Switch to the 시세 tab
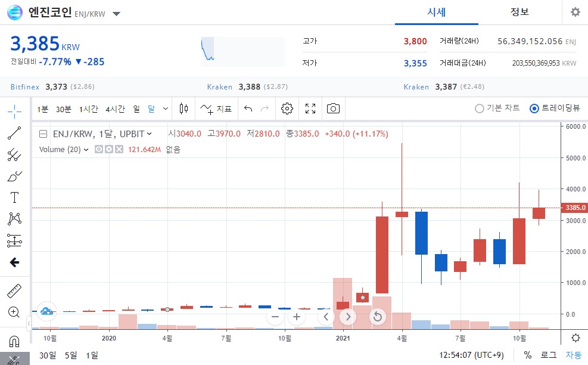The width and height of the screenshot is (588, 365). point(437,13)
